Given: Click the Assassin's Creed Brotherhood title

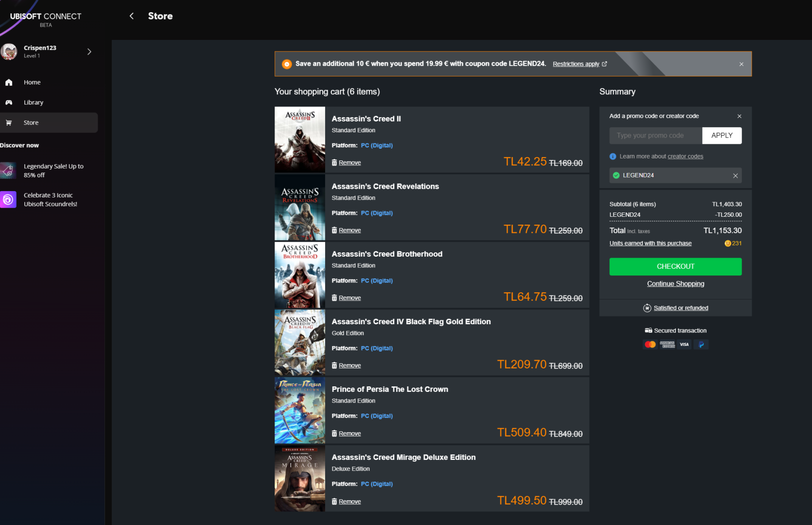Looking at the screenshot, I should point(387,254).
